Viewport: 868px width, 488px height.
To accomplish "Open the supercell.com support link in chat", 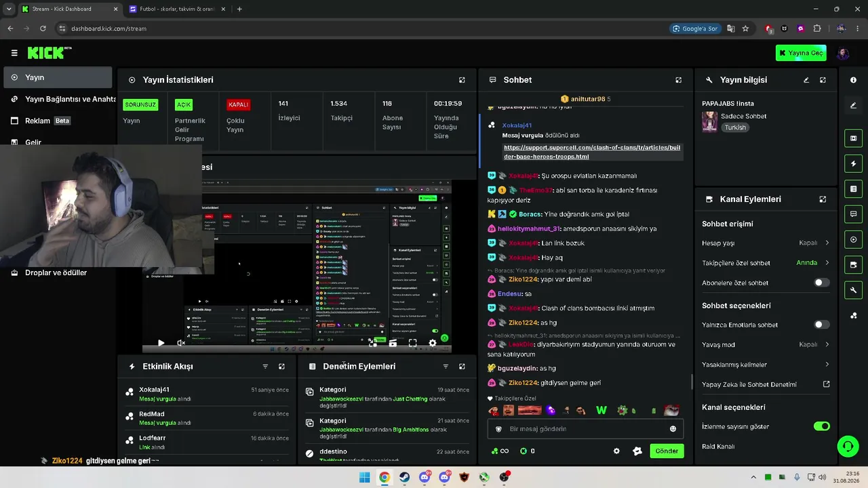I will click(x=591, y=152).
